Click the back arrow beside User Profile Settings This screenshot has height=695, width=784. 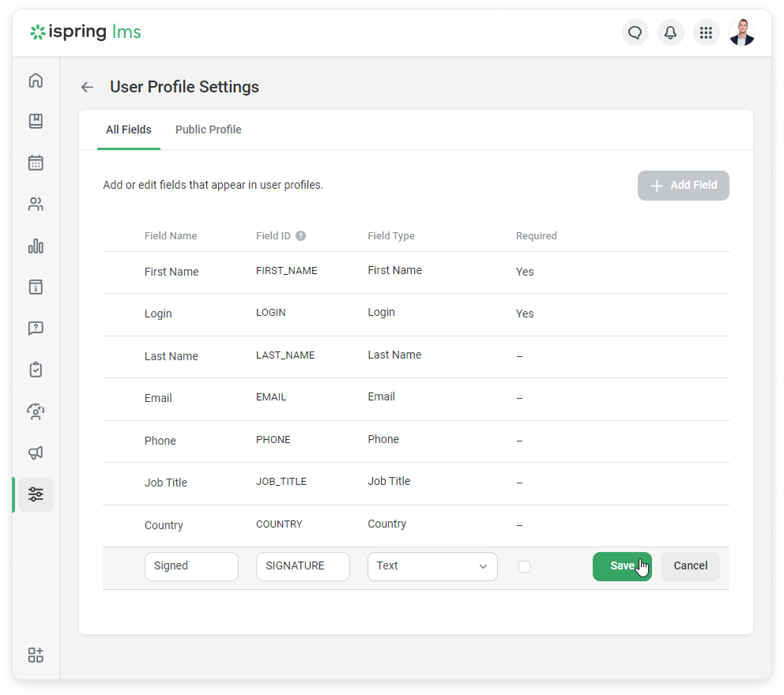(x=87, y=88)
